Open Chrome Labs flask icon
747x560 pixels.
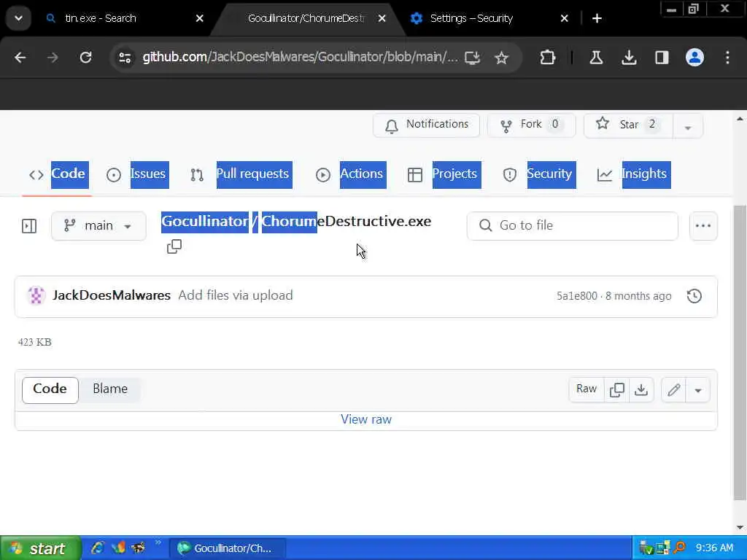[596, 58]
